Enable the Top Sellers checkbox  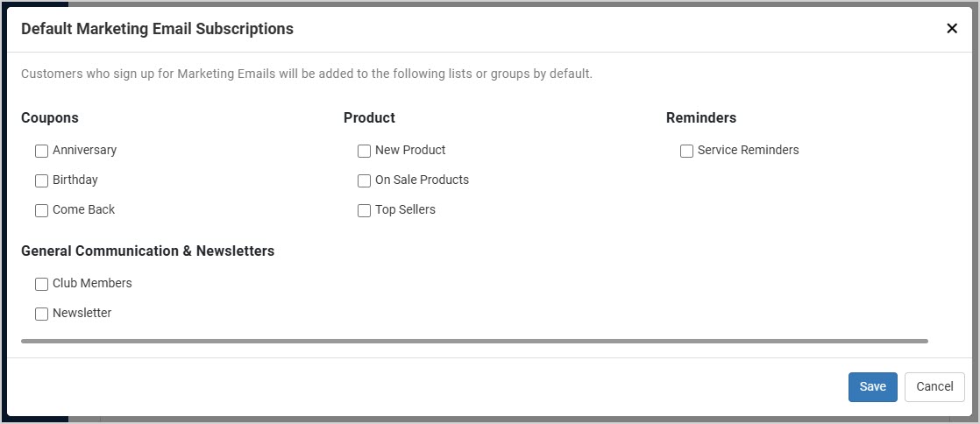tap(364, 210)
